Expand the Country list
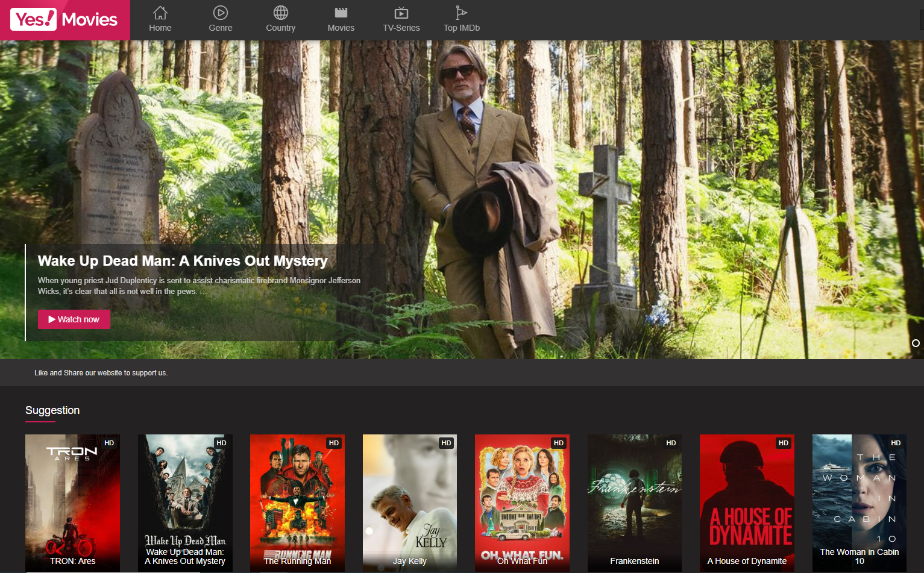 click(x=280, y=28)
